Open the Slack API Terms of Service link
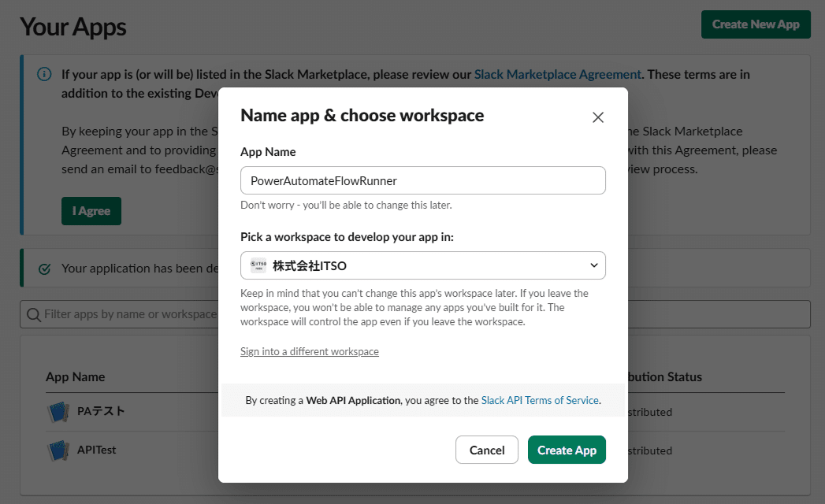This screenshot has height=504, width=825. (x=540, y=400)
